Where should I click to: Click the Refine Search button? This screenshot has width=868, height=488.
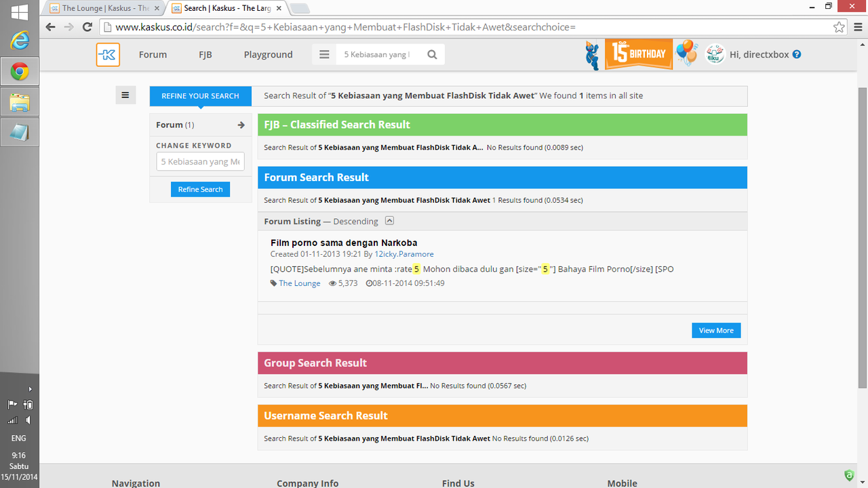point(200,189)
